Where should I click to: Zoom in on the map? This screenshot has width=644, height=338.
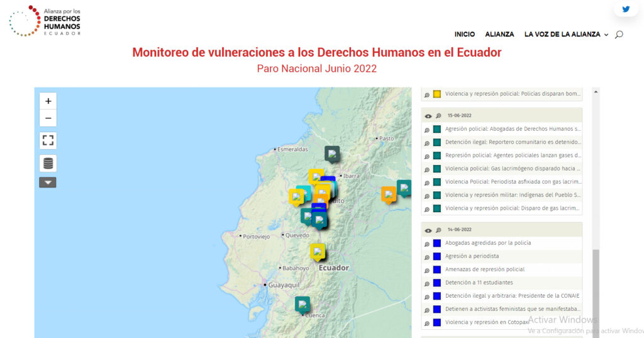point(48,101)
